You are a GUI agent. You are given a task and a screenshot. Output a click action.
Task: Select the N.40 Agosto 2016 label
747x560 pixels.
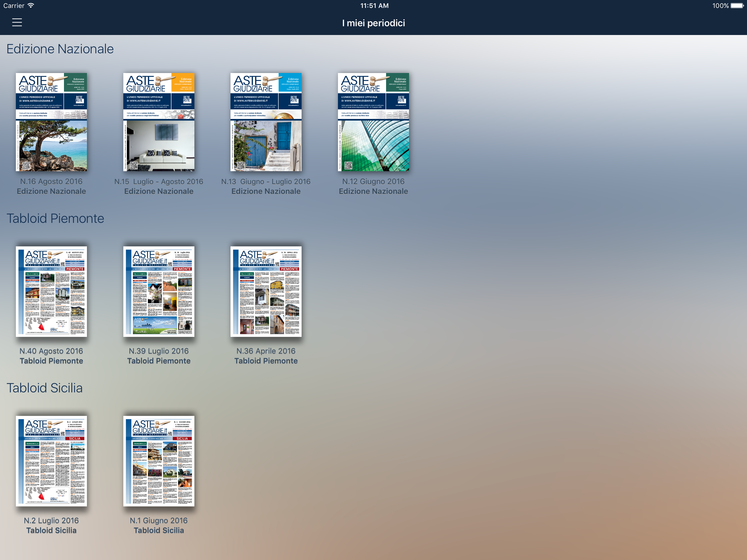[51, 351]
